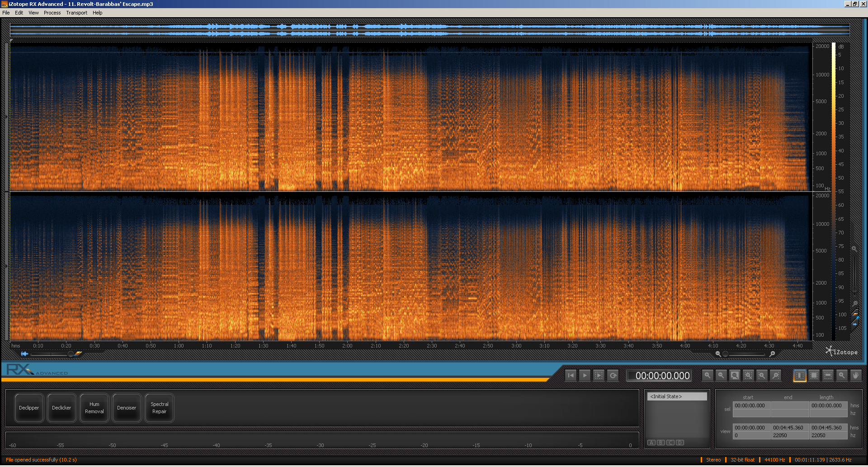The image size is (868, 467).
Task: Select the hand grab tool
Action: (855, 375)
